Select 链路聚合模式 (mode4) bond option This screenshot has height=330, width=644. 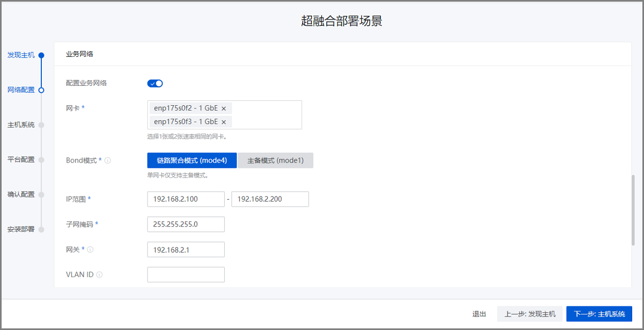192,160
